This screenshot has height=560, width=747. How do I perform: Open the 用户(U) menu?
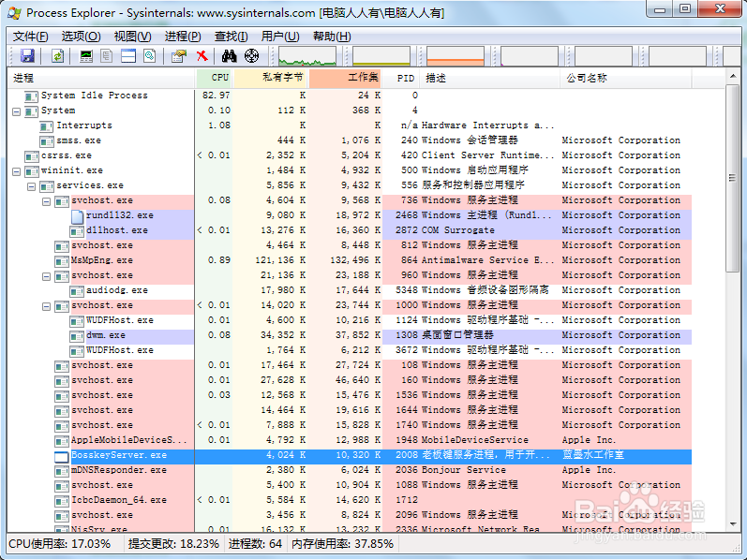pyautogui.click(x=280, y=37)
